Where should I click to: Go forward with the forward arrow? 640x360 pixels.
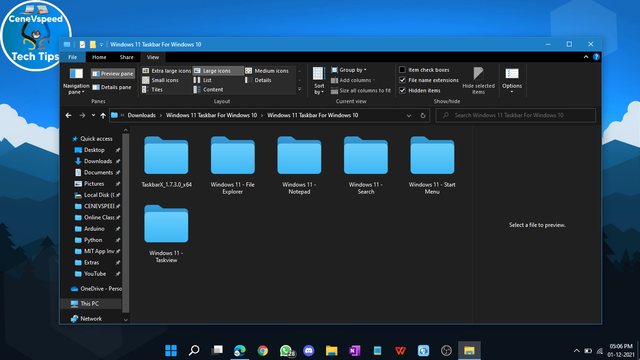82,116
